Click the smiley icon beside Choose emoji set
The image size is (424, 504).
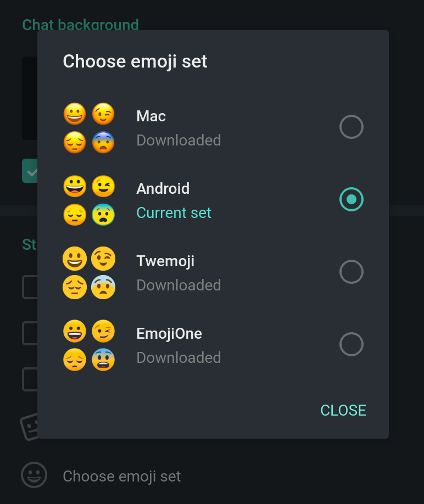click(x=34, y=475)
